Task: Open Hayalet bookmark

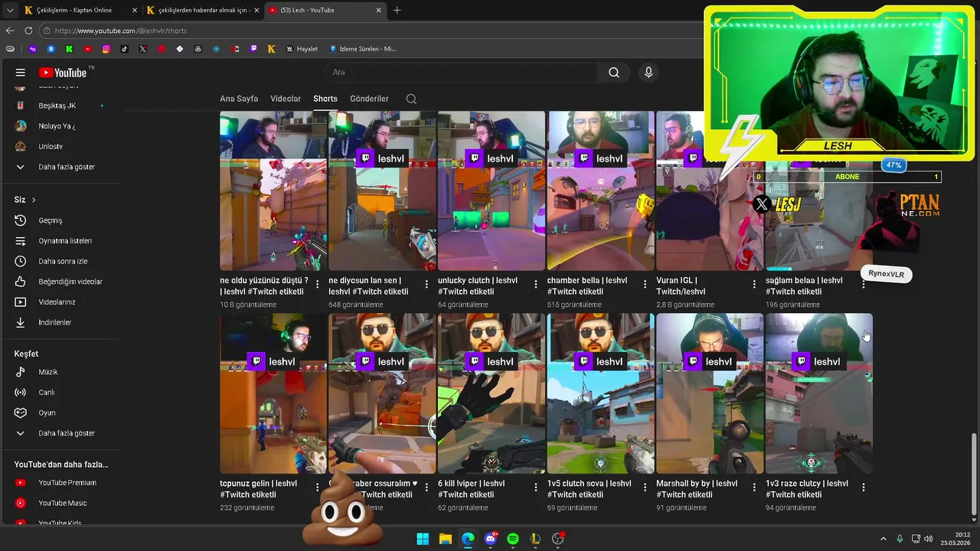Action: [x=302, y=49]
